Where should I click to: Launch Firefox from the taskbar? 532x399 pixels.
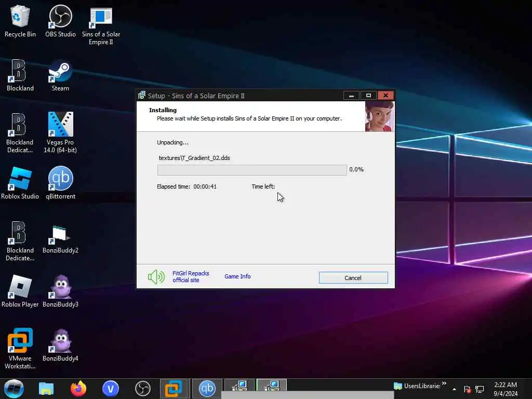[78, 389]
